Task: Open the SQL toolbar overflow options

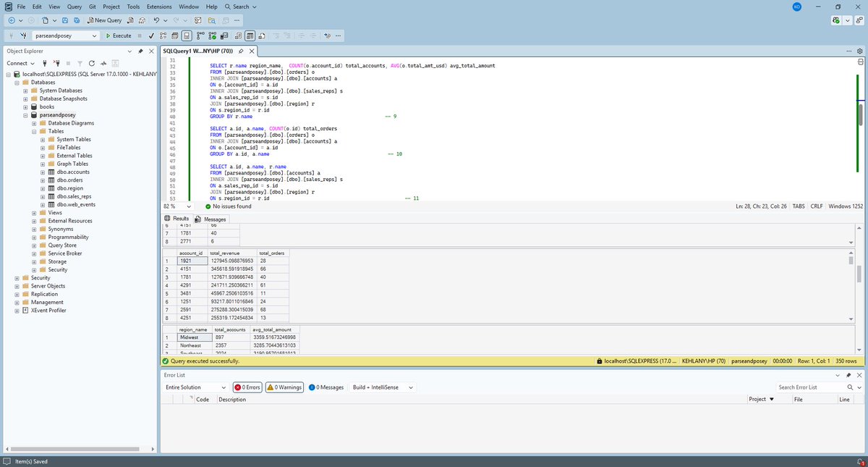Action: (x=338, y=35)
